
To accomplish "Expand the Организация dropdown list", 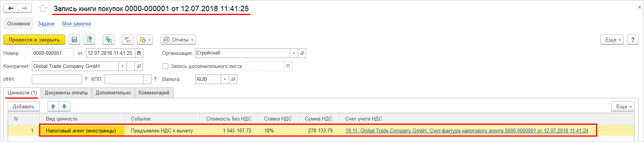I will click(294, 53).
